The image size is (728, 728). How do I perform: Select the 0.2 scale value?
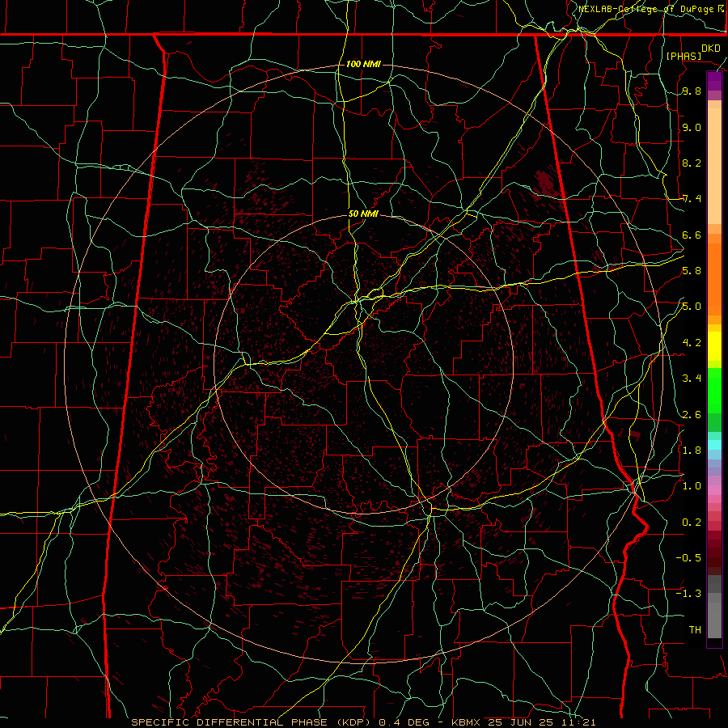coord(692,523)
